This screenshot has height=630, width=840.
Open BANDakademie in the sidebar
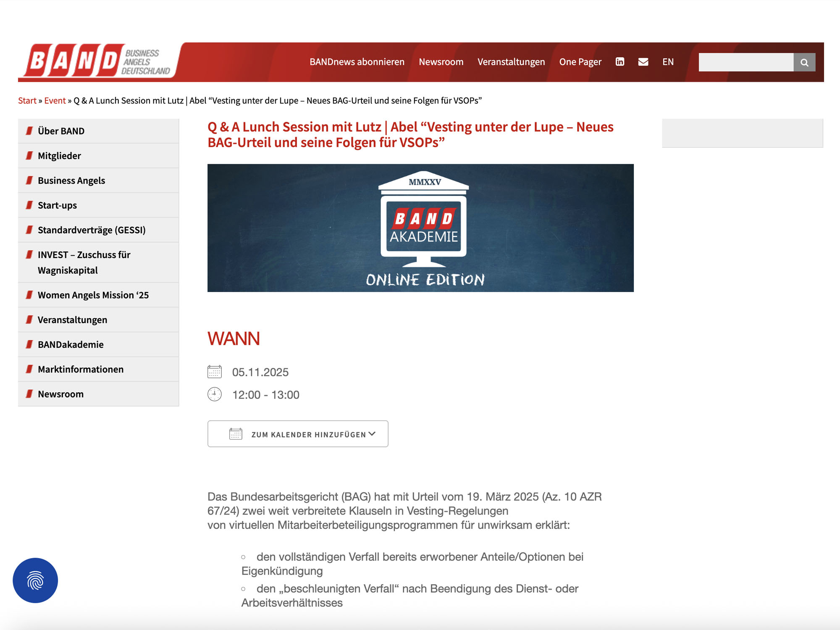coord(98,345)
